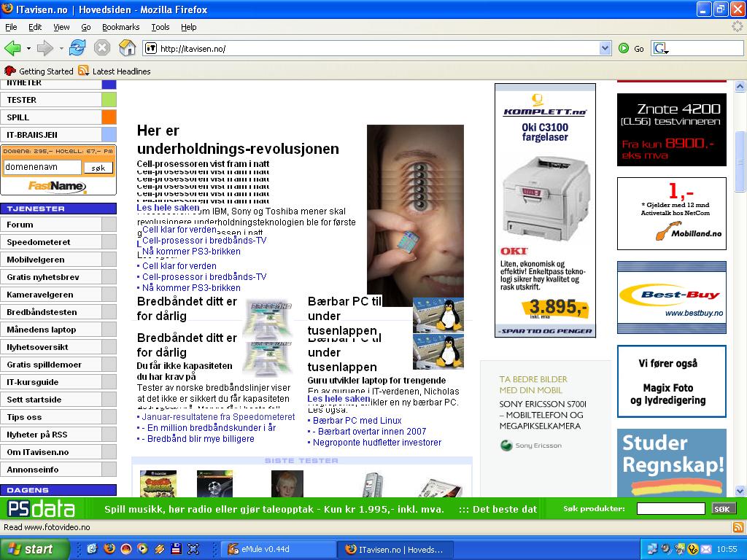Open the Edit menu

[35, 27]
